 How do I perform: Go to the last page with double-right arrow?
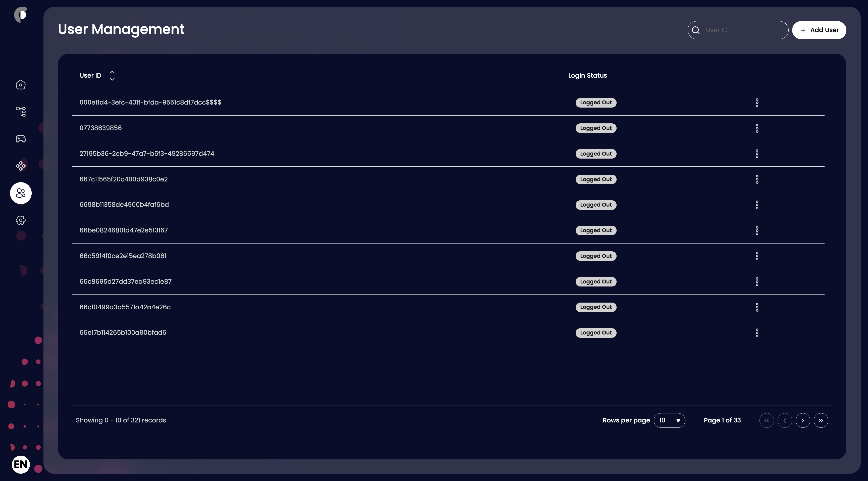821,420
